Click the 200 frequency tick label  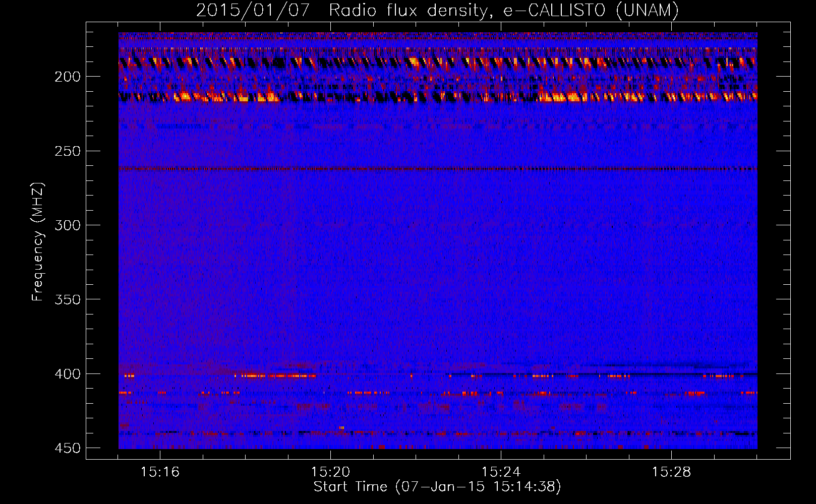[x=68, y=77]
